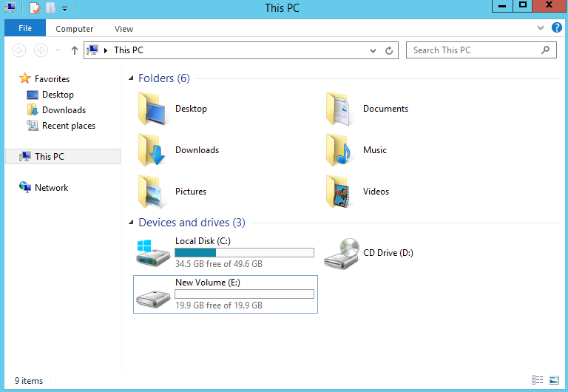Click the search magnifier icon
The width and height of the screenshot is (568, 392).
[545, 50]
